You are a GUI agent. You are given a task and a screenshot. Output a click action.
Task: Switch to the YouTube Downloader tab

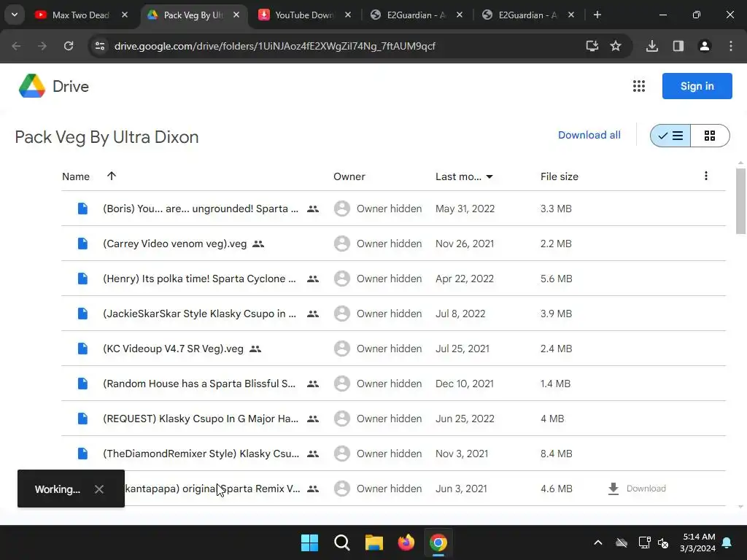(304, 15)
